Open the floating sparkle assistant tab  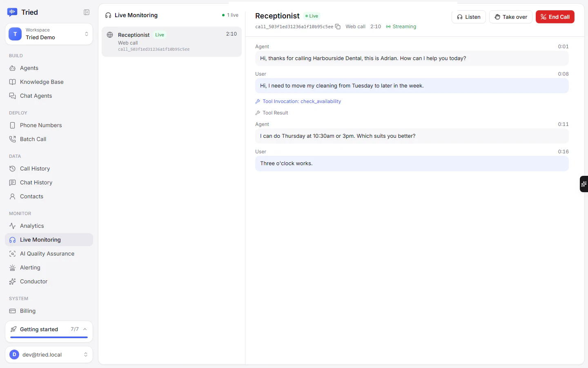584,184
